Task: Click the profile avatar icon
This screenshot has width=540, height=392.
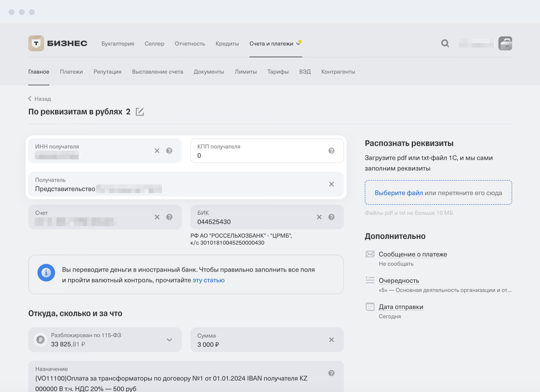Action: click(505, 44)
